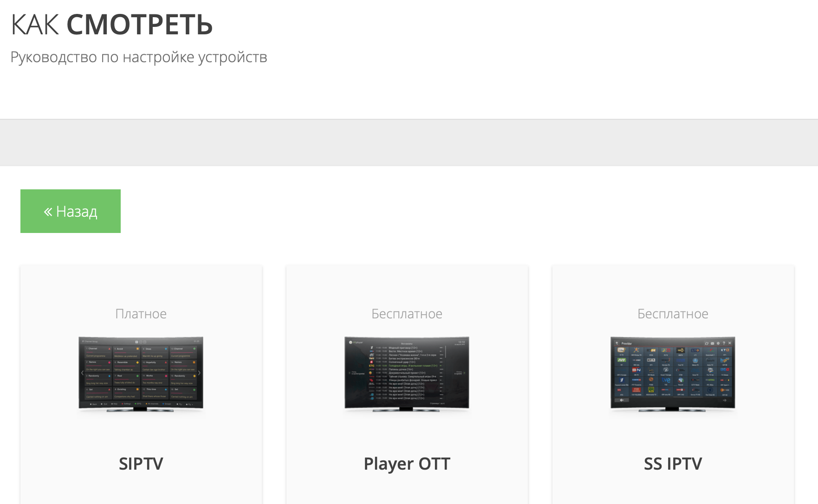This screenshot has width=818, height=504.
Task: Click the back arrow in SS IPTV preview
Action: click(622, 400)
